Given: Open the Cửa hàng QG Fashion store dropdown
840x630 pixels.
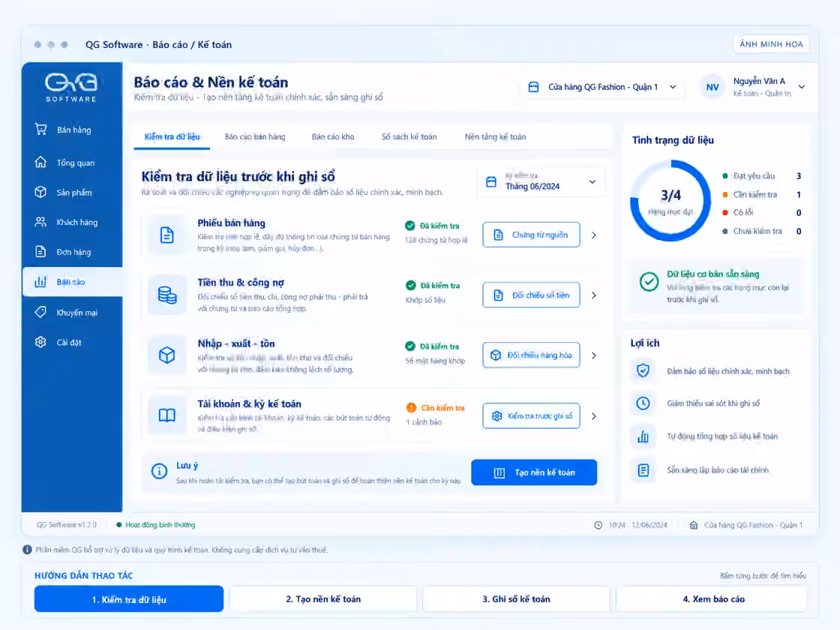Looking at the screenshot, I should pyautogui.click(x=602, y=87).
